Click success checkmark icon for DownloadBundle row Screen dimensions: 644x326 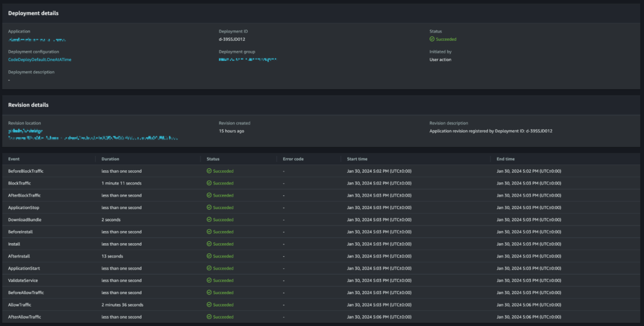click(x=209, y=220)
